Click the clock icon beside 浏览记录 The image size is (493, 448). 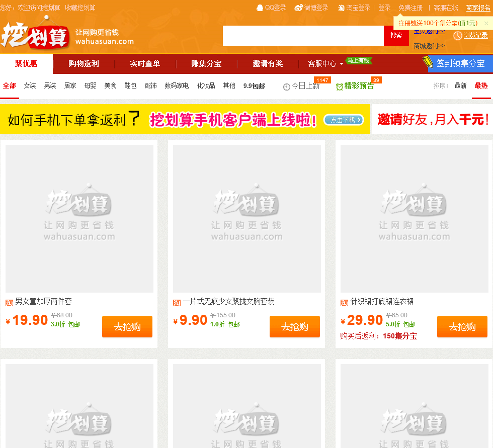457,36
